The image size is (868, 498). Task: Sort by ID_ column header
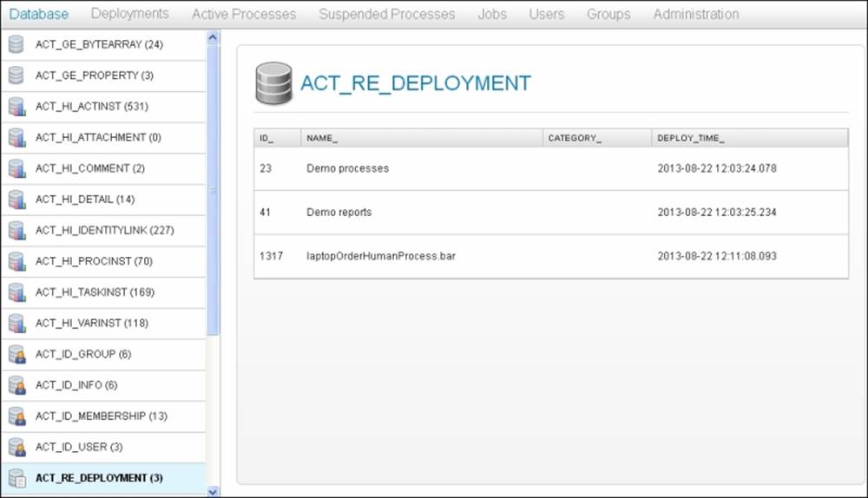(278, 138)
